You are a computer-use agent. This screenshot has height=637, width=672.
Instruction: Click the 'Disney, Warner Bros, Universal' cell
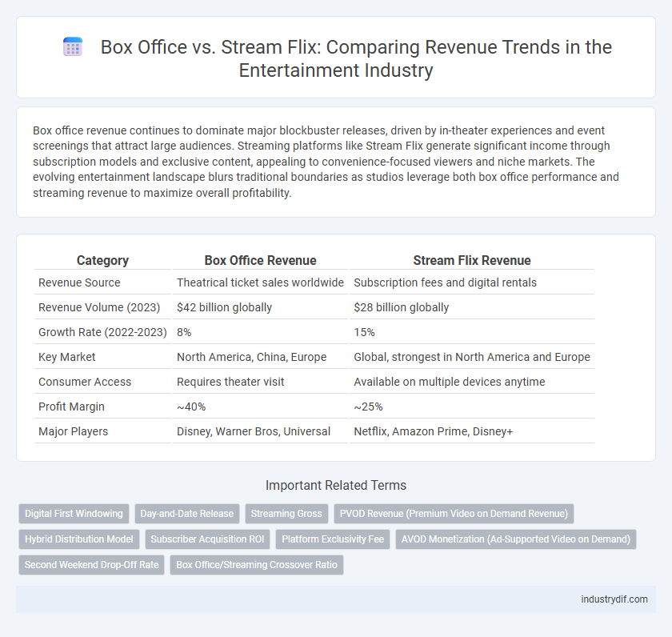pos(260,431)
